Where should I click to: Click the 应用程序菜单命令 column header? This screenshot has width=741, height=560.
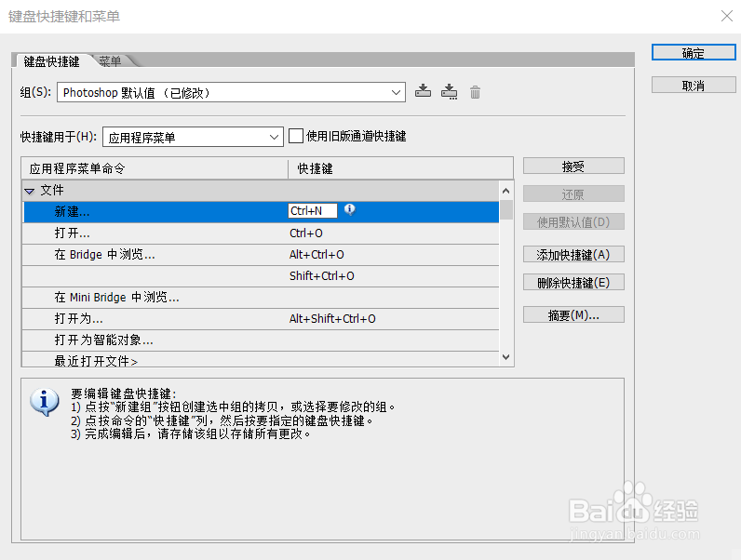click(x=155, y=168)
